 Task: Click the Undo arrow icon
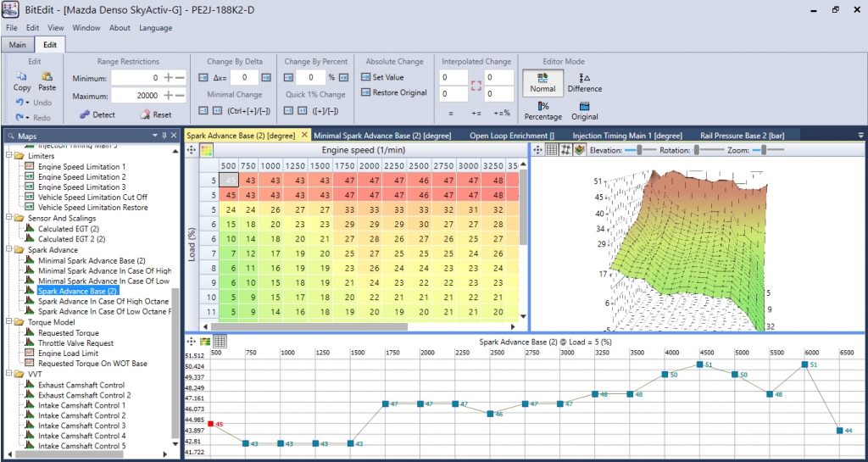(20, 103)
